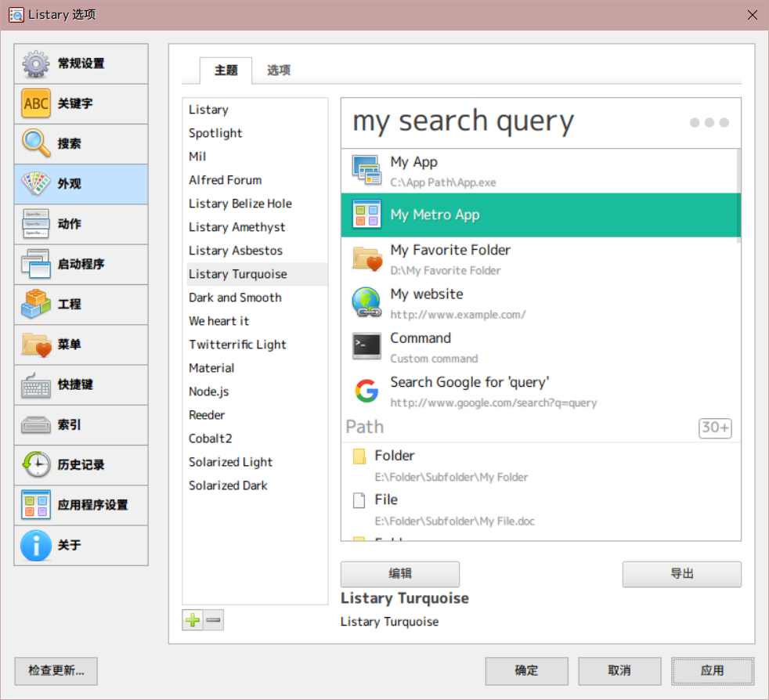Viewport: 769px width, 700px height.
Task: Click the 确定 button
Action: (527, 671)
